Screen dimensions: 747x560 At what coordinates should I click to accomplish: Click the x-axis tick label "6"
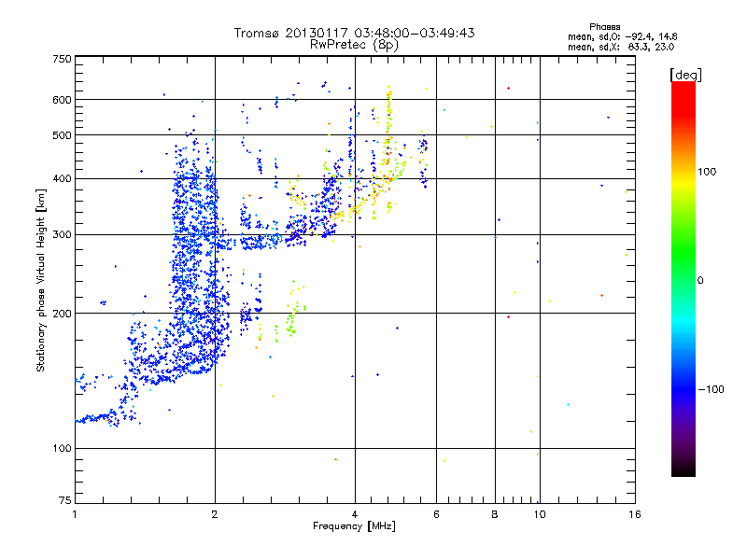pyautogui.click(x=436, y=514)
